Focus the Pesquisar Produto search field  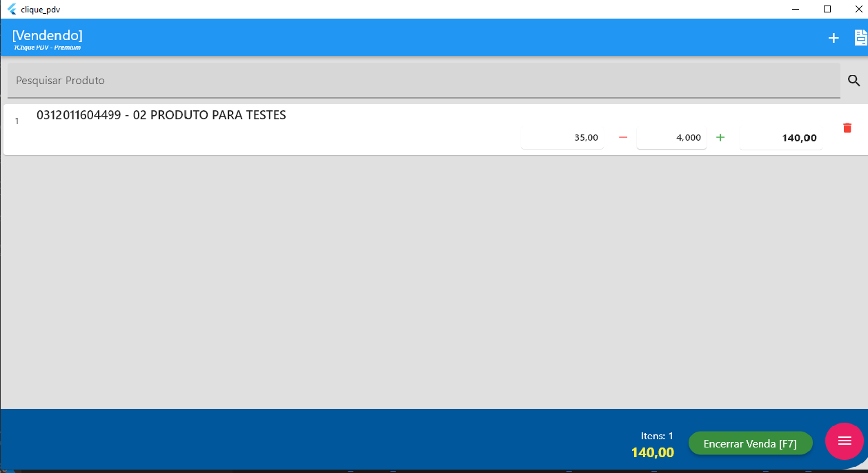424,81
